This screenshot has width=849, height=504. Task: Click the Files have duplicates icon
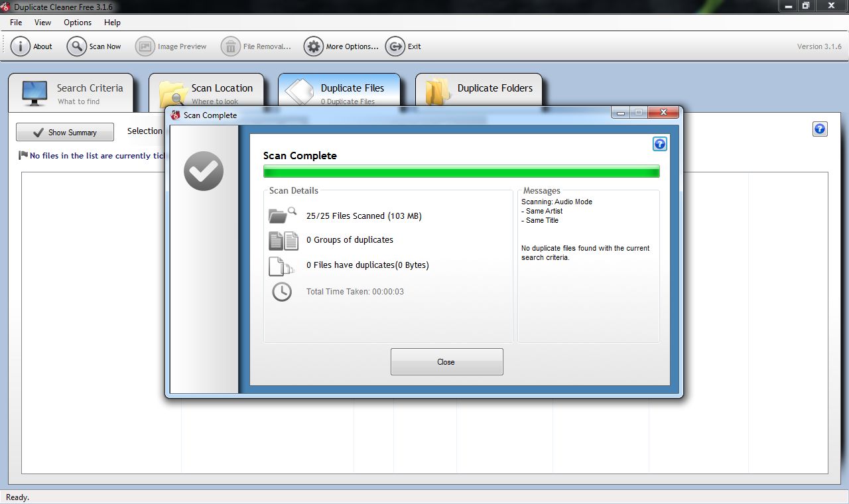(281, 266)
